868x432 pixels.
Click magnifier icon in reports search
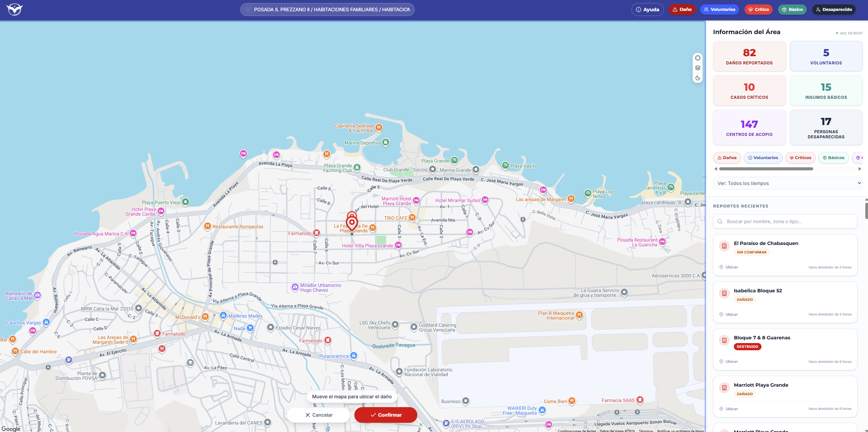pos(720,222)
